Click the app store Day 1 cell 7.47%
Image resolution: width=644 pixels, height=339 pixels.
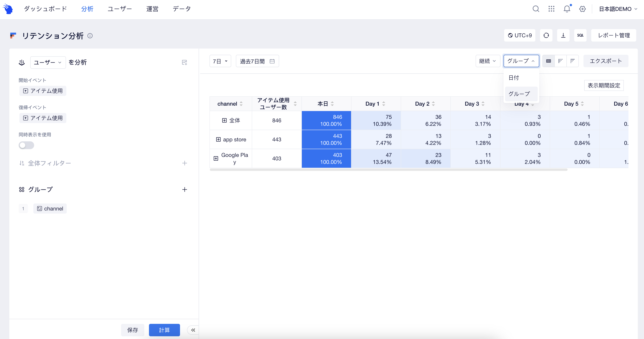[376, 139]
